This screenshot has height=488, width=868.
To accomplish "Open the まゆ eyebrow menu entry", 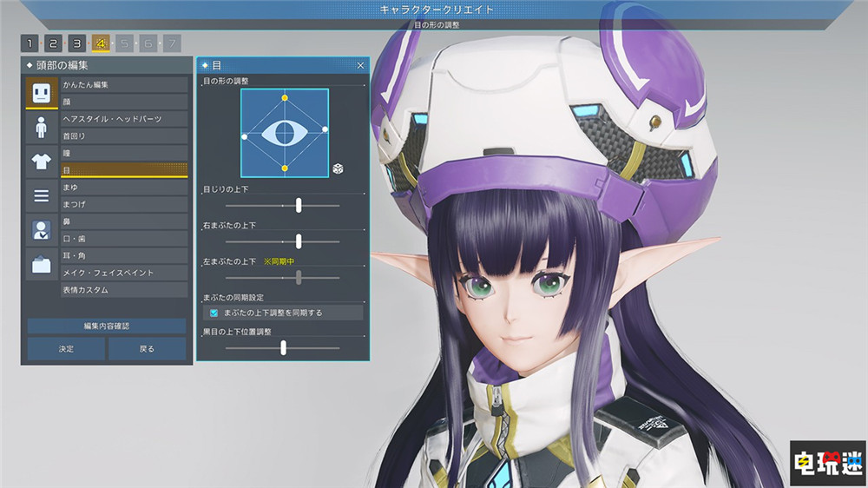I will 124,188.
